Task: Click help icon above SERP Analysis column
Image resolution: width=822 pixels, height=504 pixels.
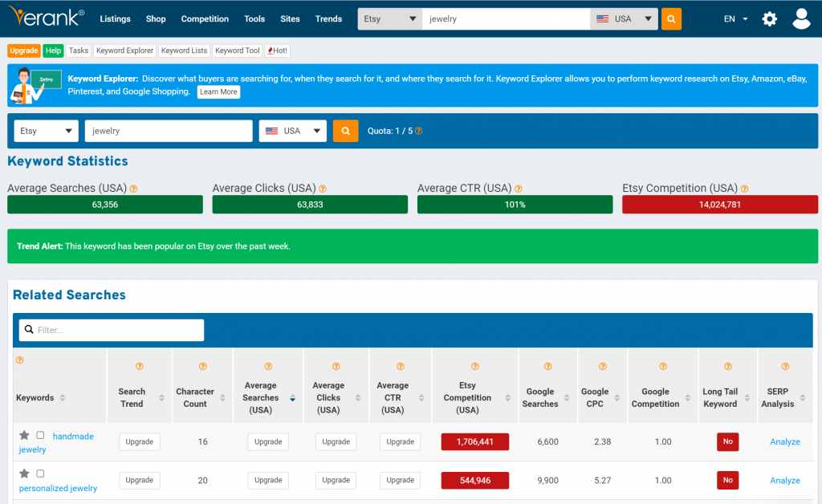Action: click(785, 366)
